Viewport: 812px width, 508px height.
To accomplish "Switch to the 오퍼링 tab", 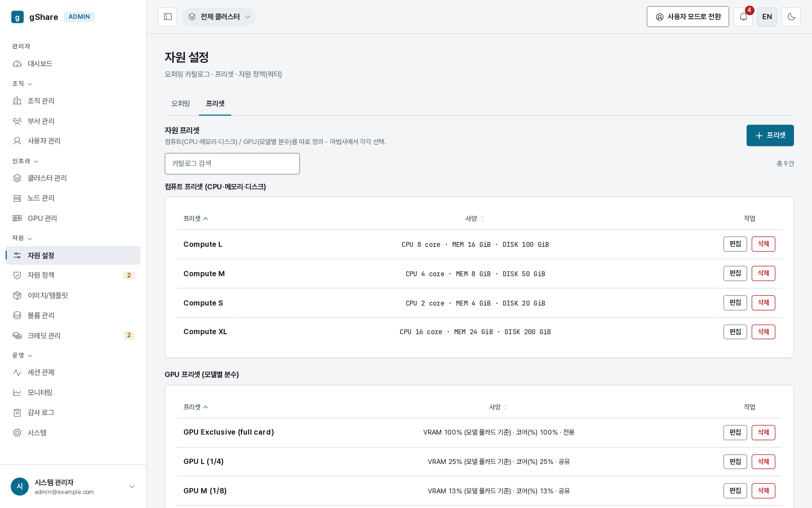I will (x=180, y=103).
